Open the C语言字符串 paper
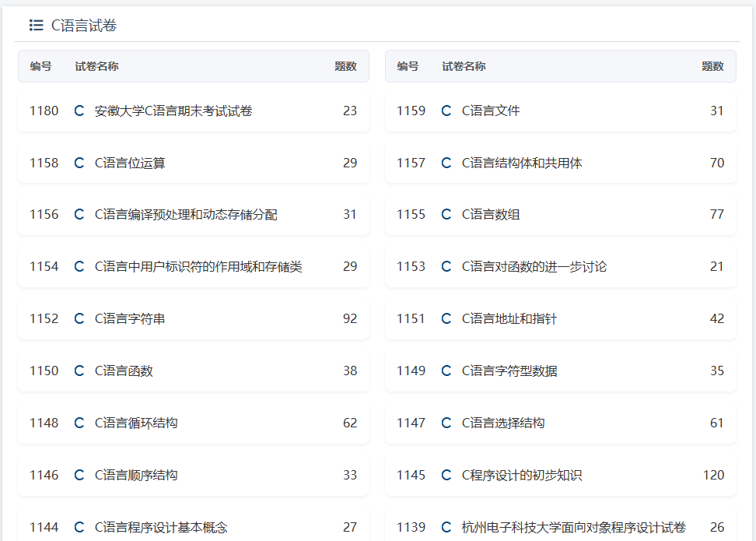The height and width of the screenshot is (541, 756). pos(130,318)
